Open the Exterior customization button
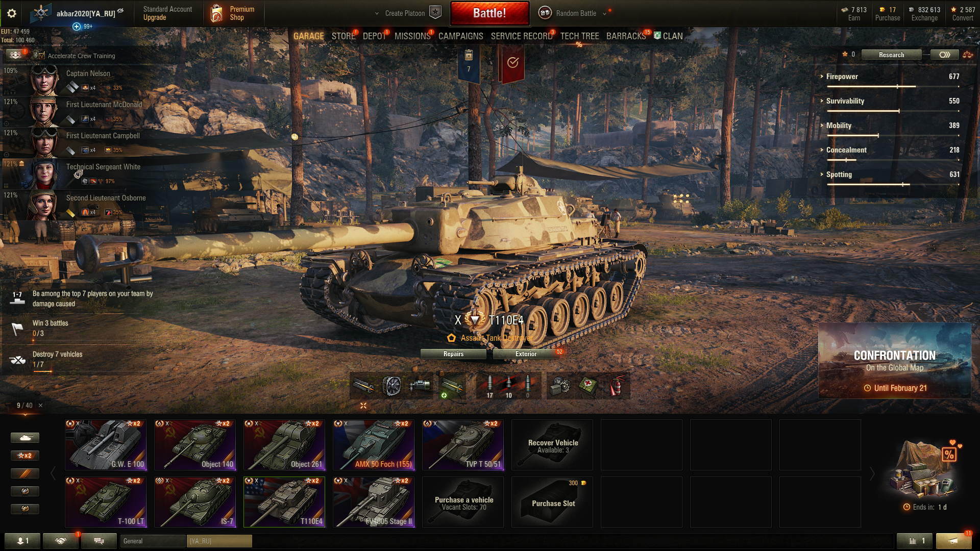Viewport: 980px width, 551px height. 526,354
